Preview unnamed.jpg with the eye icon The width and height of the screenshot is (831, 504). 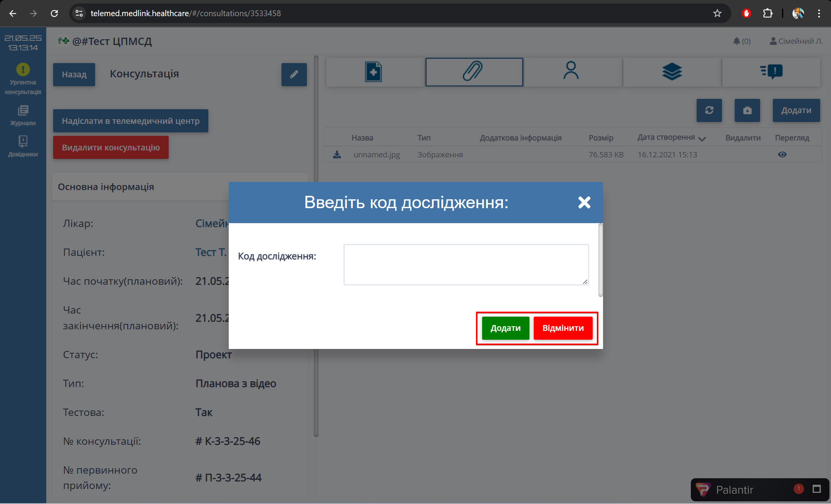pyautogui.click(x=782, y=155)
